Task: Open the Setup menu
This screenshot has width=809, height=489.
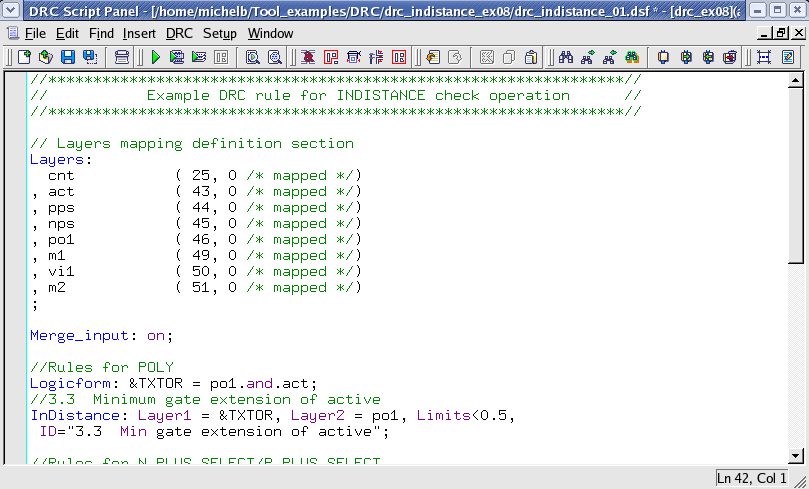Action: click(220, 33)
